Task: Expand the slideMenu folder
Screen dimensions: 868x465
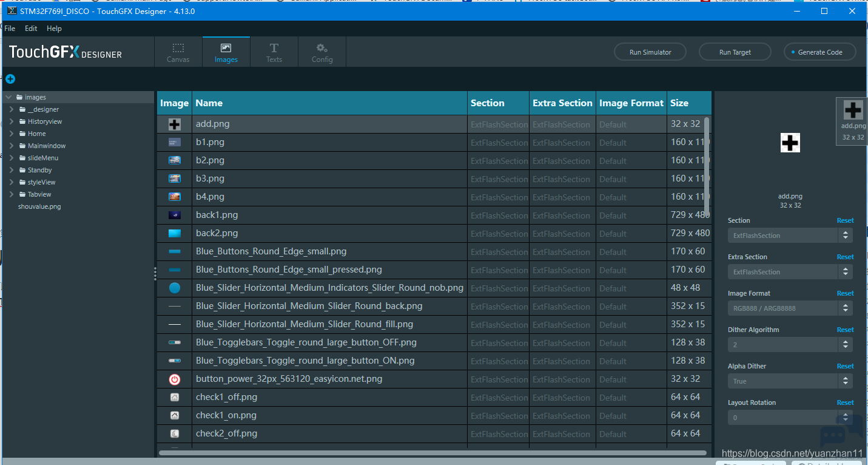Action: click(x=12, y=158)
